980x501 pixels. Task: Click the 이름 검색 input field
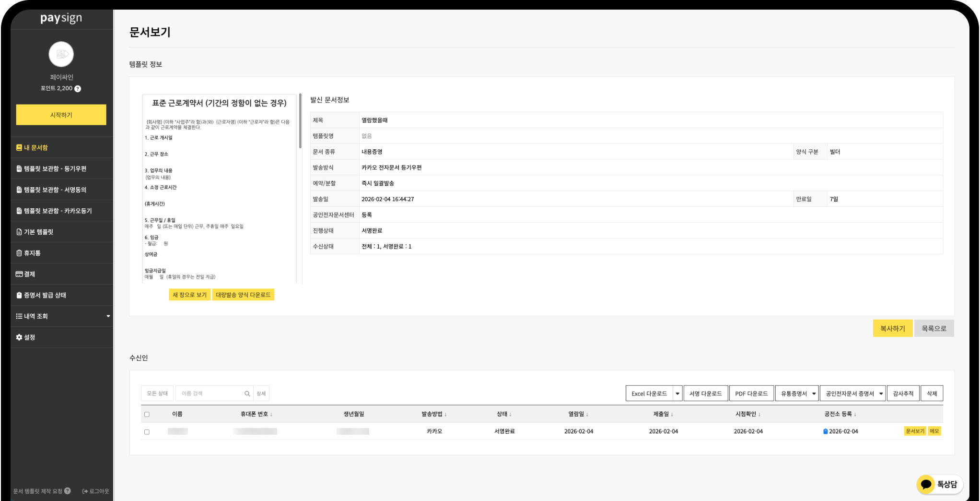click(210, 394)
